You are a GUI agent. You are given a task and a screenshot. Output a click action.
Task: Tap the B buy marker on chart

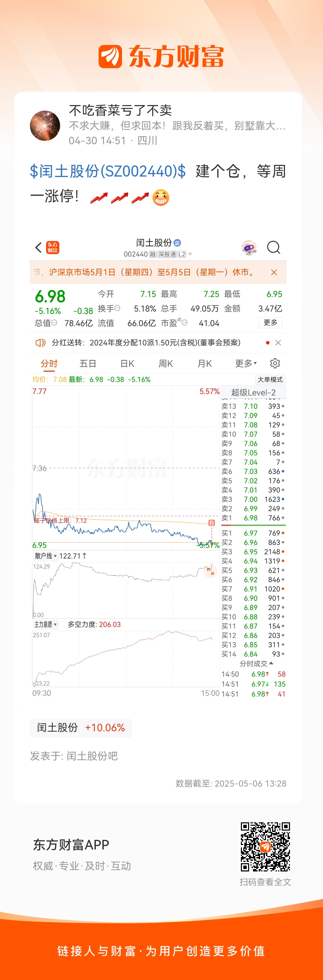pyautogui.click(x=212, y=523)
